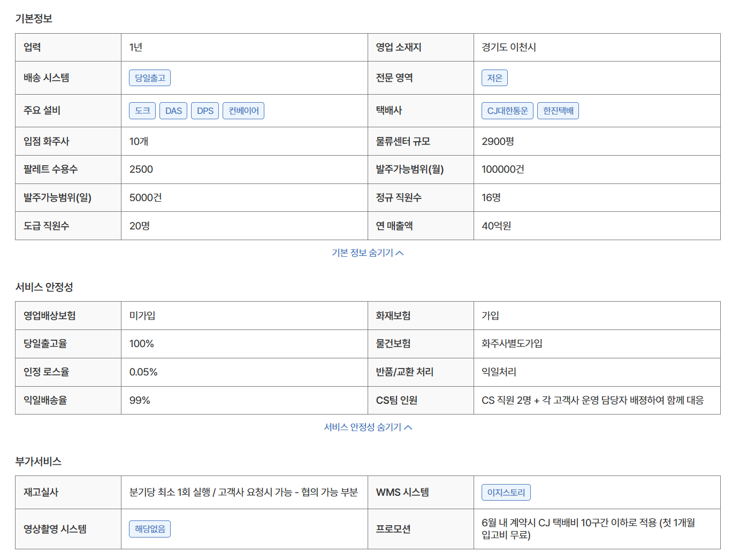732x560 pixels.
Task: Select the DAS equipment tag
Action: tap(173, 111)
